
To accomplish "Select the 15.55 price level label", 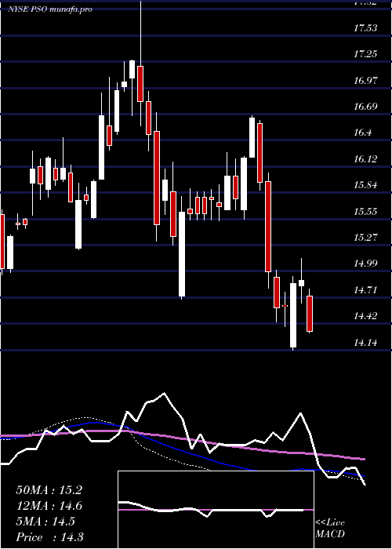I will 365,211.
